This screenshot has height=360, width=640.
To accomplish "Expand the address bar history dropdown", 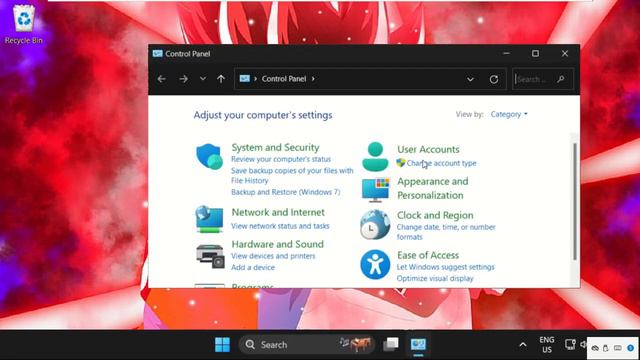I will pos(470,79).
